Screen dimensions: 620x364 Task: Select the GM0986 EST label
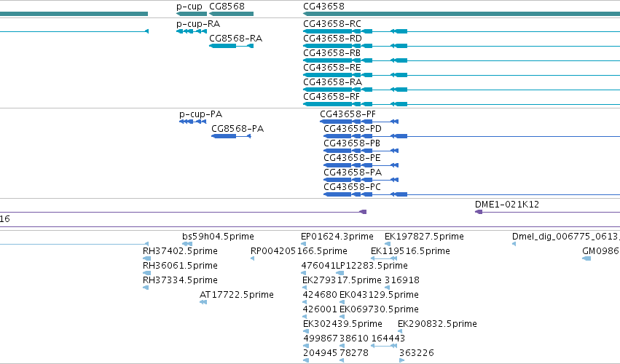tap(601, 251)
